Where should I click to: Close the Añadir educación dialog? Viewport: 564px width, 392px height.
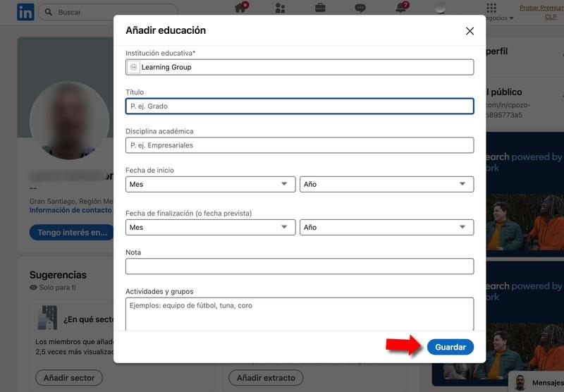coord(470,31)
